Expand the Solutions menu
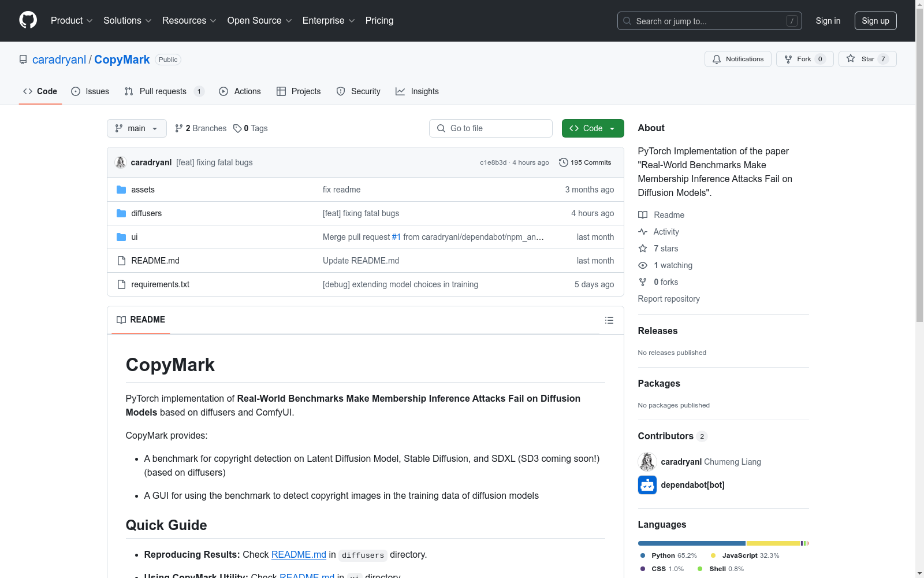924x578 pixels. [x=127, y=20]
